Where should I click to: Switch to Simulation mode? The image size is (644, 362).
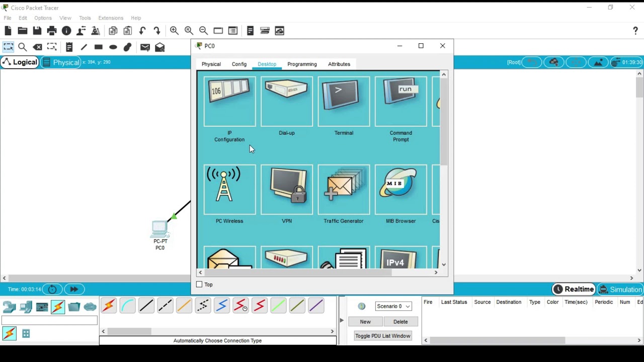pos(620,289)
